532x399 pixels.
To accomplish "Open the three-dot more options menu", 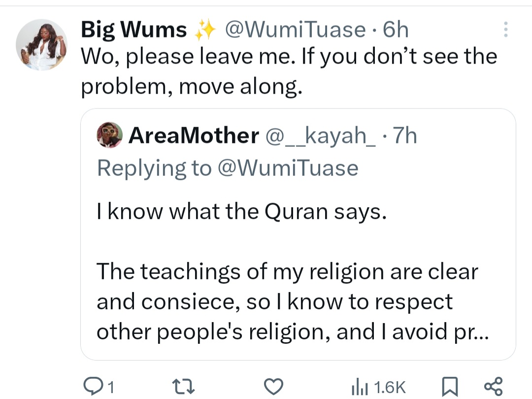I will [505, 31].
